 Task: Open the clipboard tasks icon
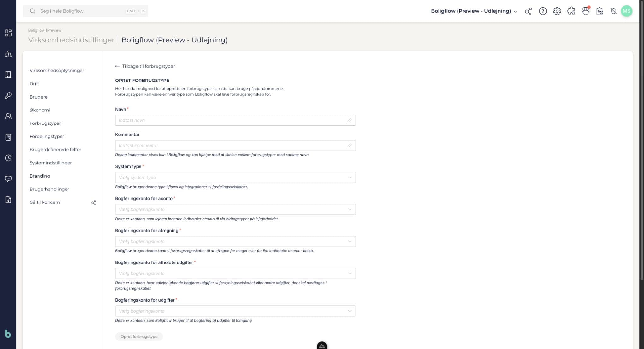[600, 11]
